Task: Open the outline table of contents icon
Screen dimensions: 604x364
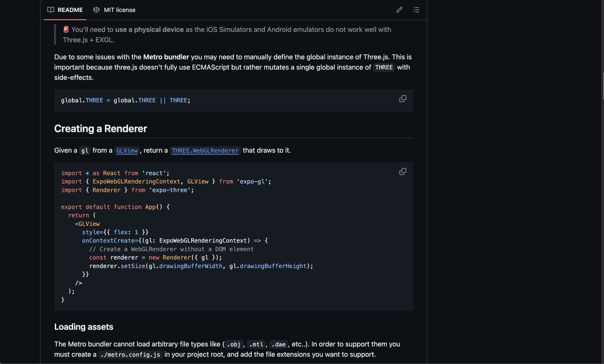Action: pos(416,10)
